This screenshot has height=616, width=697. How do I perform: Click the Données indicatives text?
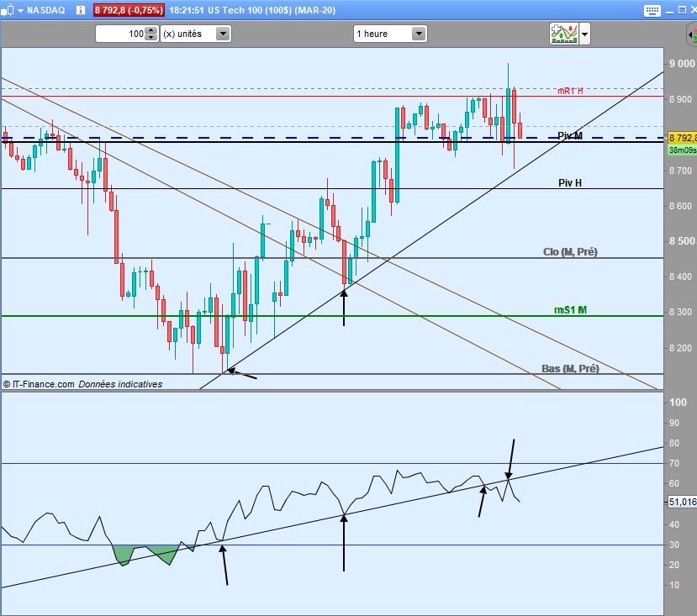coord(120,384)
